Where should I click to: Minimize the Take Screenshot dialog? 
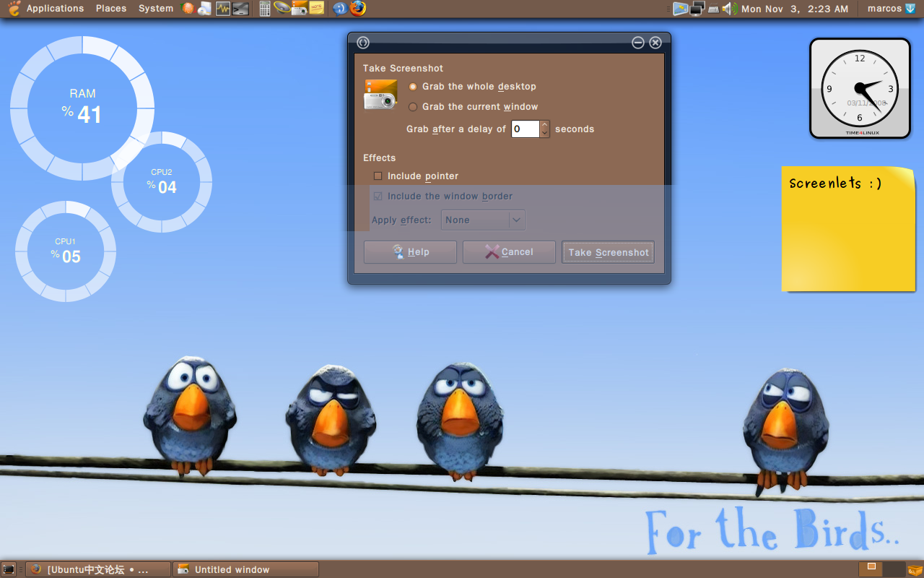click(x=638, y=43)
